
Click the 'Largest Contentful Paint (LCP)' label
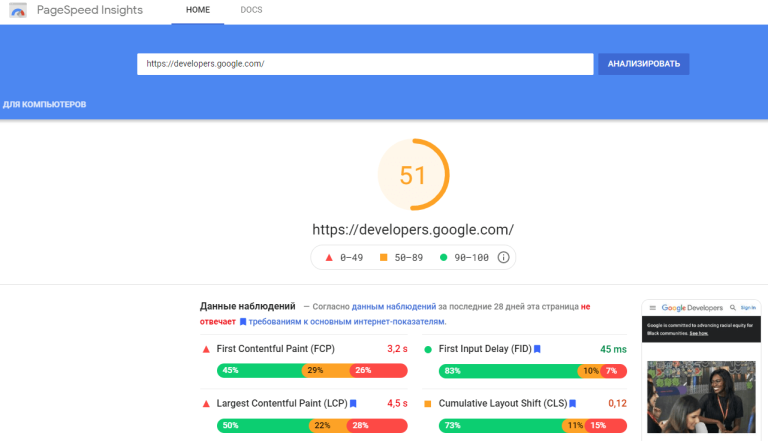coord(282,403)
